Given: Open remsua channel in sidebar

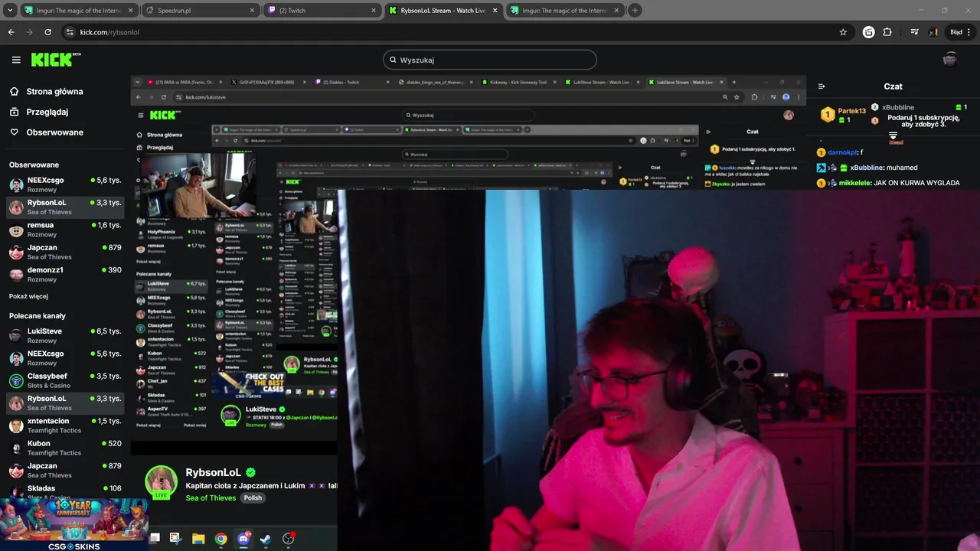Looking at the screenshot, I should click(x=64, y=230).
